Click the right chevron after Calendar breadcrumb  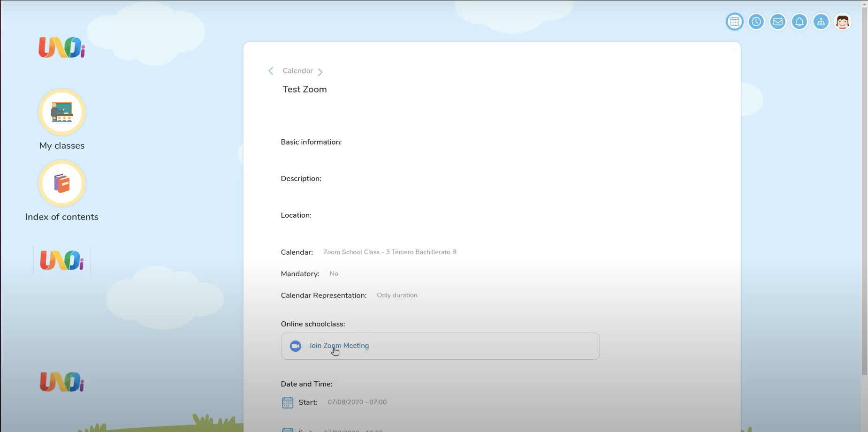pos(320,72)
